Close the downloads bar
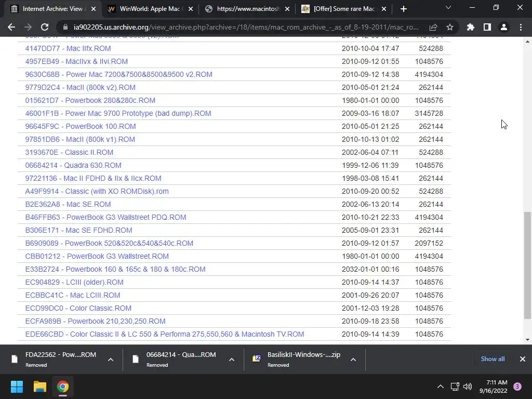The width and height of the screenshot is (532, 399). coord(523,359)
